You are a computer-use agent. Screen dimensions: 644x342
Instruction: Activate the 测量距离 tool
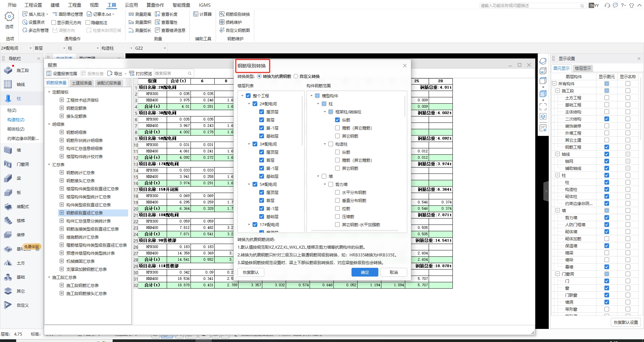click(140, 14)
